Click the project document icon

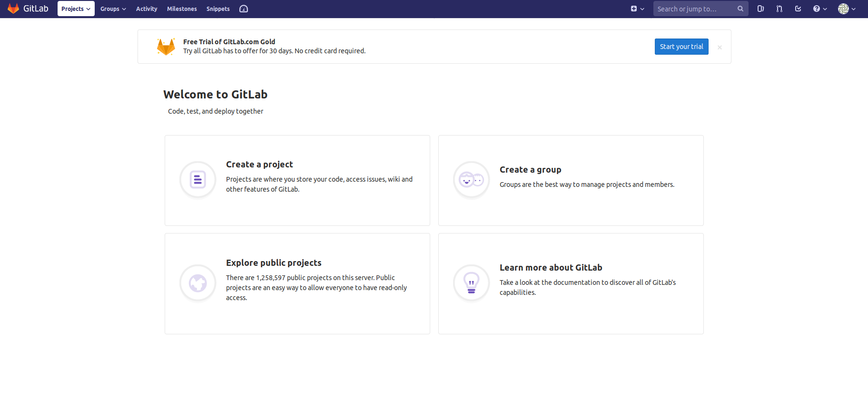[x=198, y=180]
